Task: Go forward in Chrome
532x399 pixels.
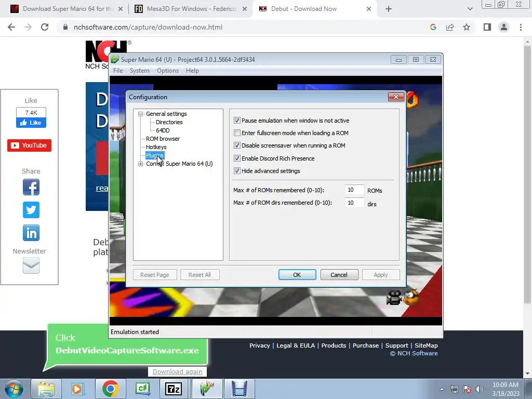Action: pos(28,27)
